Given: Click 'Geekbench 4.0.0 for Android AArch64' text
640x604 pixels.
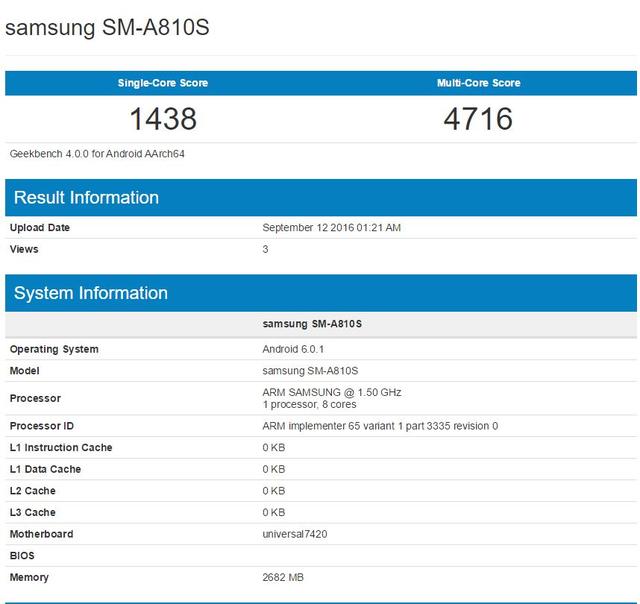Looking at the screenshot, I should pos(97,154).
